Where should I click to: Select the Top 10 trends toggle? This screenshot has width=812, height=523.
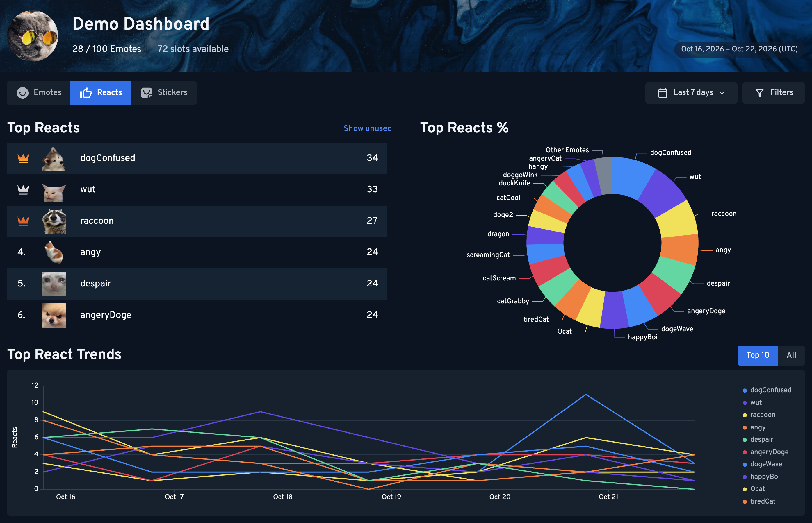(x=757, y=355)
